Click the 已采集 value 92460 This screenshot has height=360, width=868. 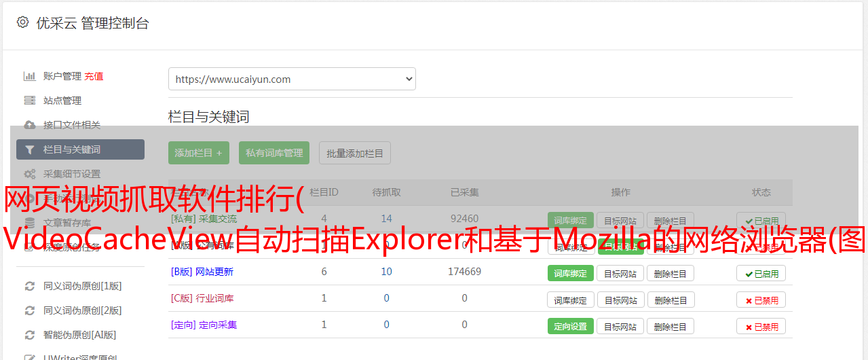[x=464, y=219]
